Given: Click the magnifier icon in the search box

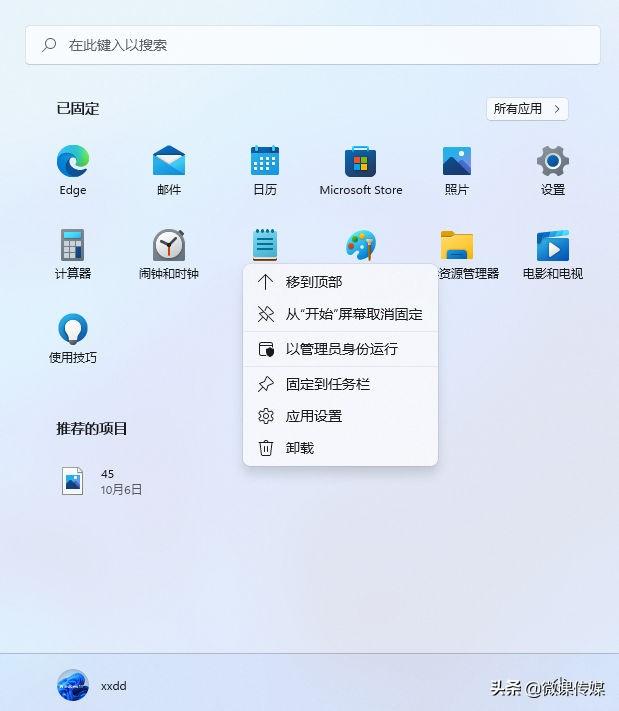Looking at the screenshot, I should coord(49,44).
